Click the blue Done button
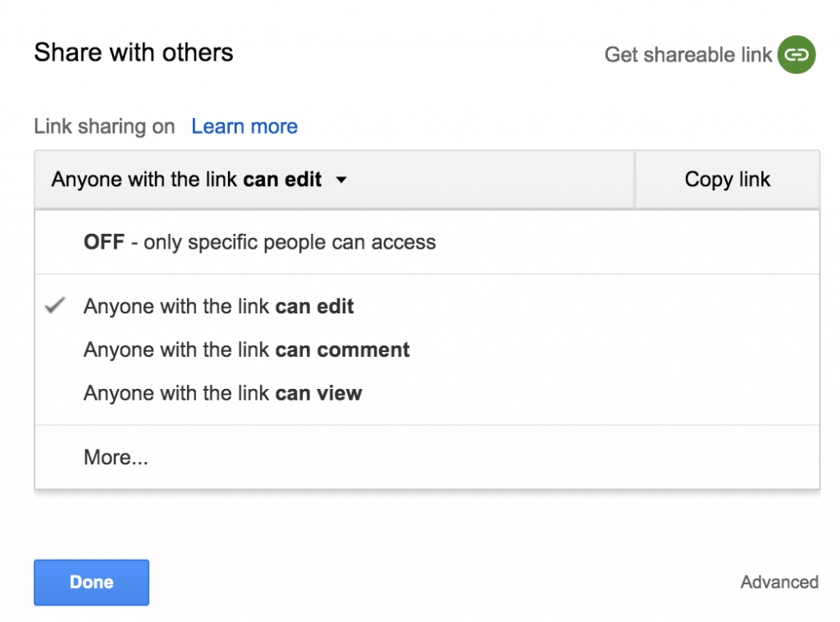Image resolution: width=840 pixels, height=622 pixels. point(91,583)
